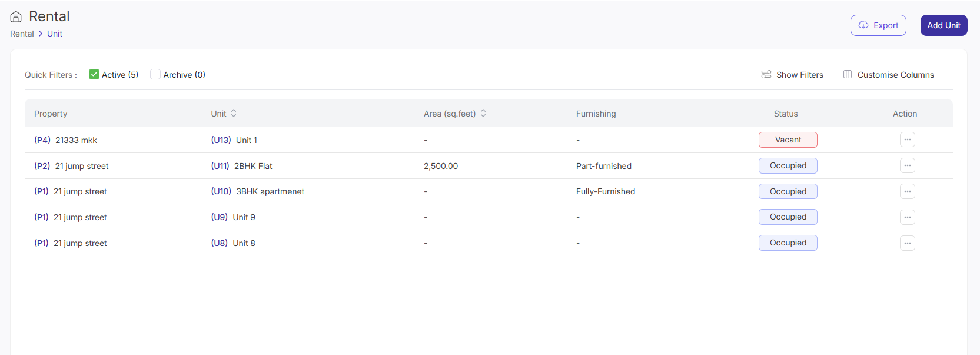Sort table by Area (sq.feet) arrows

point(483,113)
